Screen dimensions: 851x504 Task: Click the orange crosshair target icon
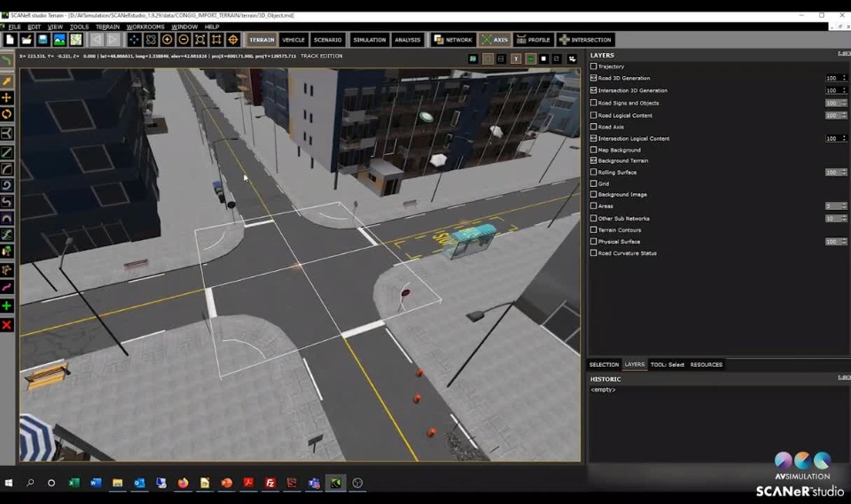coord(233,40)
